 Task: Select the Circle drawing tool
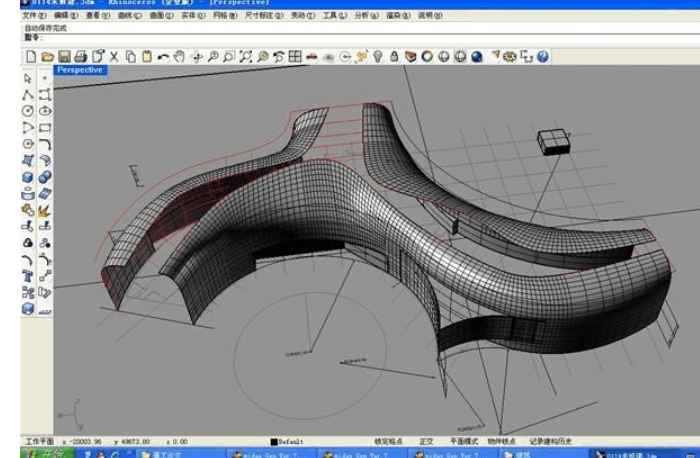coord(27,110)
